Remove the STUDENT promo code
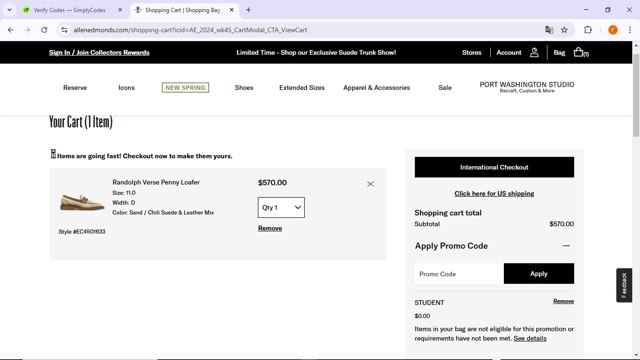Image resolution: width=640 pixels, height=360 pixels. (563, 301)
